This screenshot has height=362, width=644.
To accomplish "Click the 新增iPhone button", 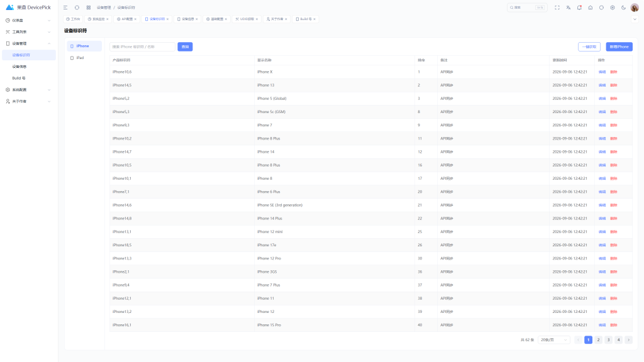I will [x=619, y=47].
